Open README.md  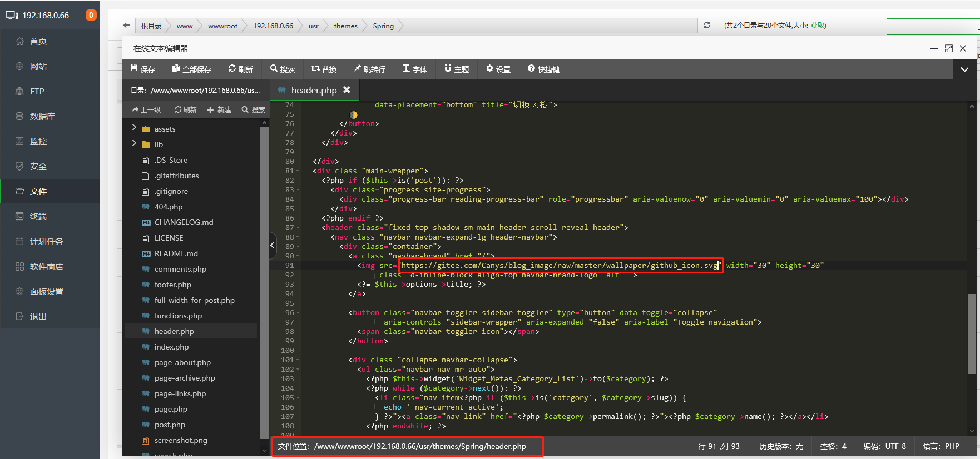(176, 253)
